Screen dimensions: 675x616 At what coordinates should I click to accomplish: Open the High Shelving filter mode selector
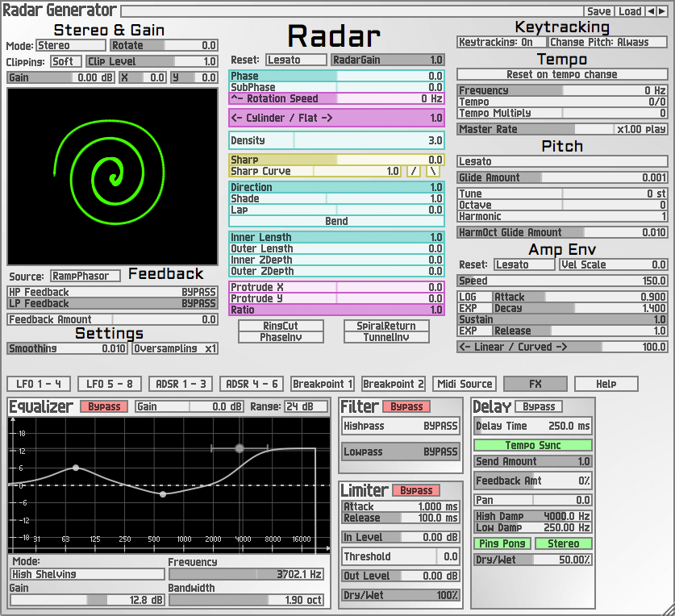pyautogui.click(x=86, y=574)
